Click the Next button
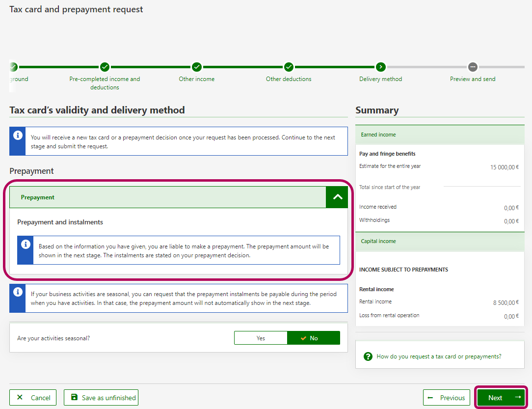The image size is (532, 409). [501, 398]
